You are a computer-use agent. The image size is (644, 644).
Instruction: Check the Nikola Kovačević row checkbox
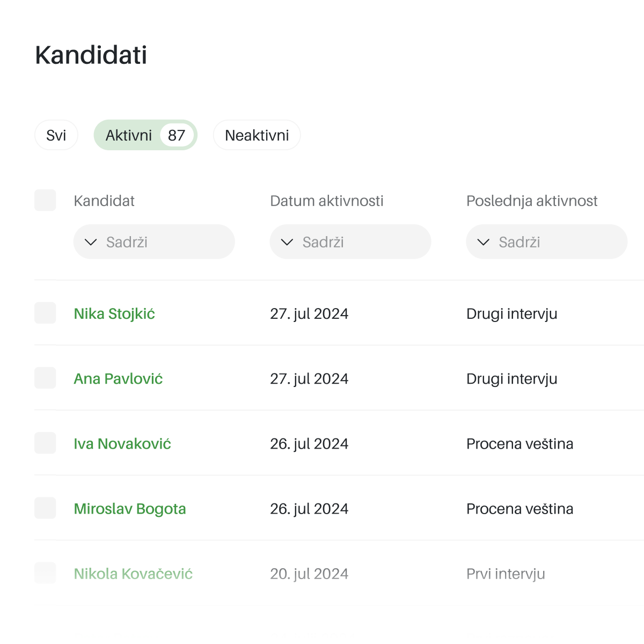pyautogui.click(x=45, y=573)
